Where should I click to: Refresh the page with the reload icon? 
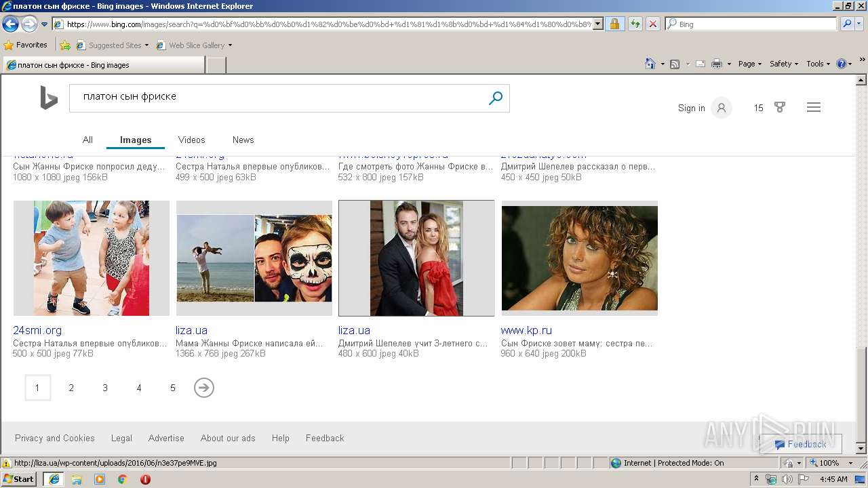pos(635,24)
